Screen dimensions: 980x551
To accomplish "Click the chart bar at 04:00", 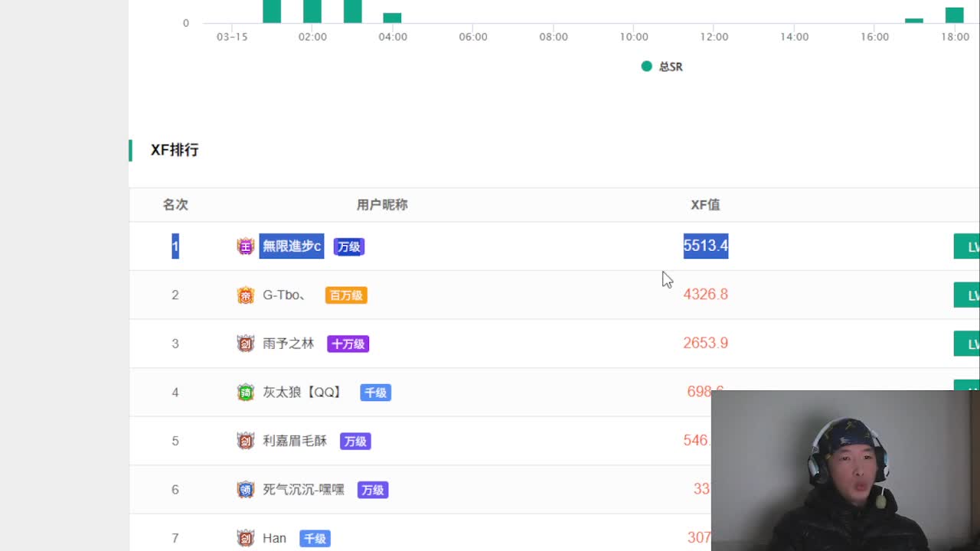I will 392,18.
